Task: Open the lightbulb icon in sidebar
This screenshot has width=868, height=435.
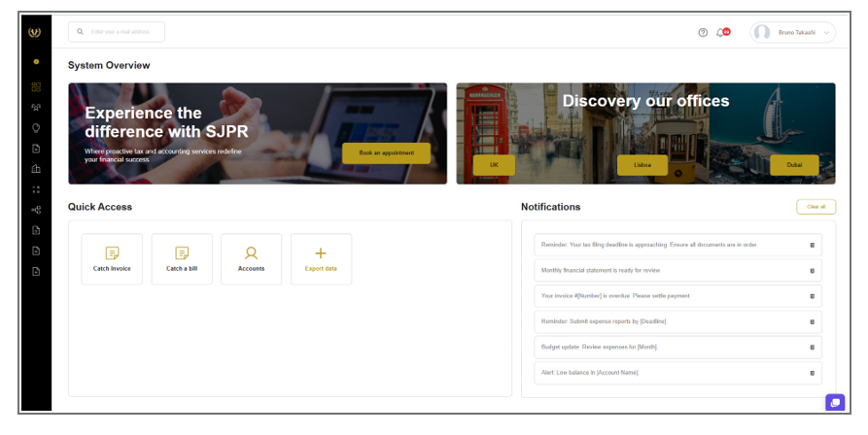Action: (36, 127)
